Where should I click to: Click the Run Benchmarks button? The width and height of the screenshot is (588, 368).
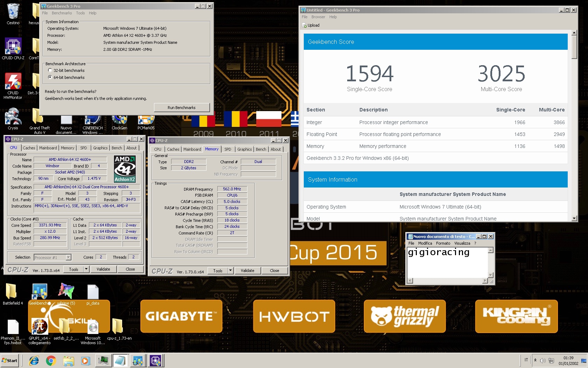[x=182, y=108]
